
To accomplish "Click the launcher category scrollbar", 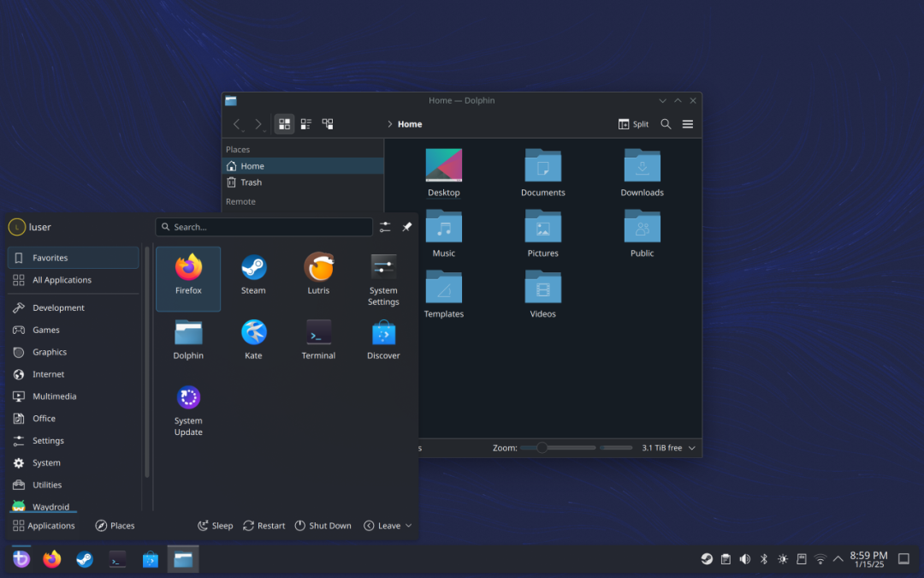I will (147, 362).
